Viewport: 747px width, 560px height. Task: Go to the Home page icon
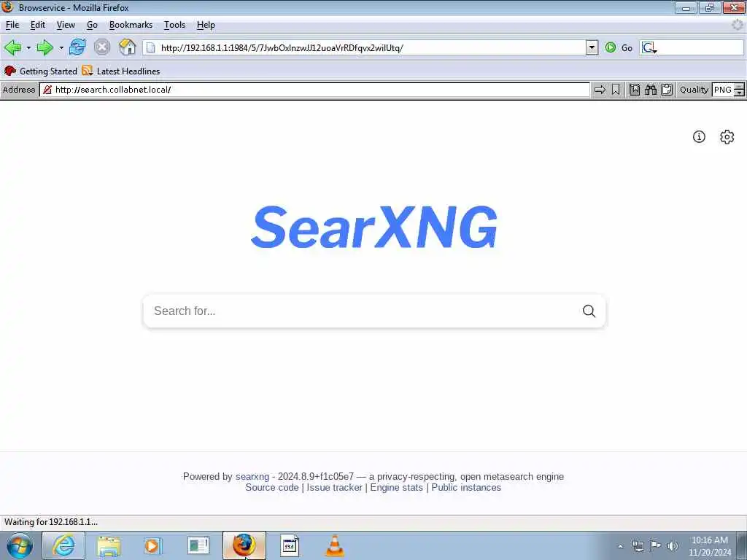click(127, 47)
